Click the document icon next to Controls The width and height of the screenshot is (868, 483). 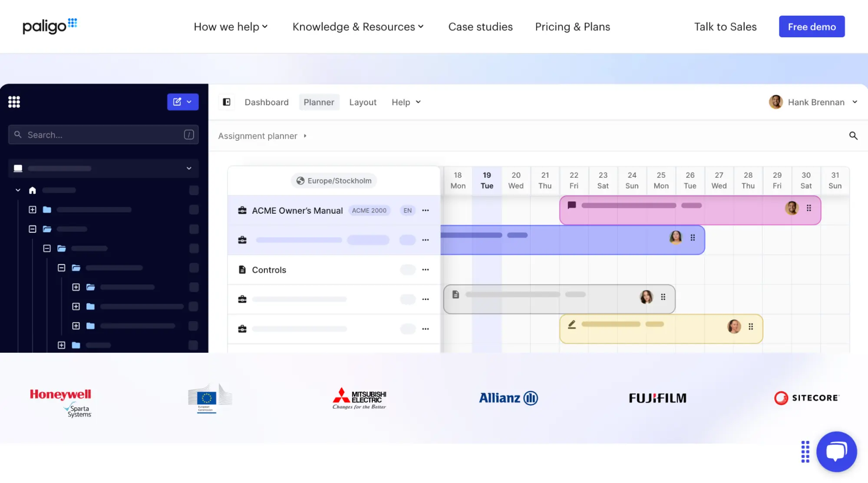pyautogui.click(x=242, y=270)
